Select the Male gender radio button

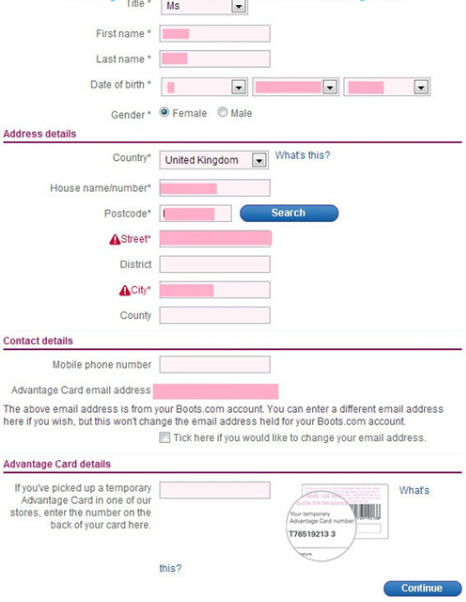[223, 112]
